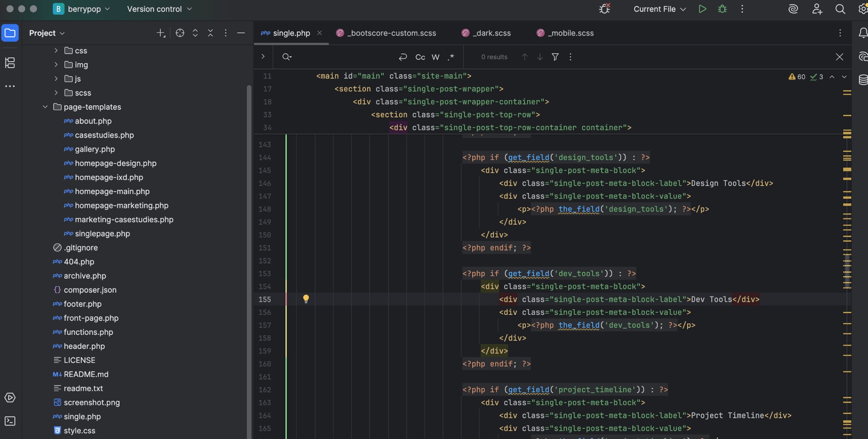Open the Version control menu
868x439 pixels.
coord(159,9)
